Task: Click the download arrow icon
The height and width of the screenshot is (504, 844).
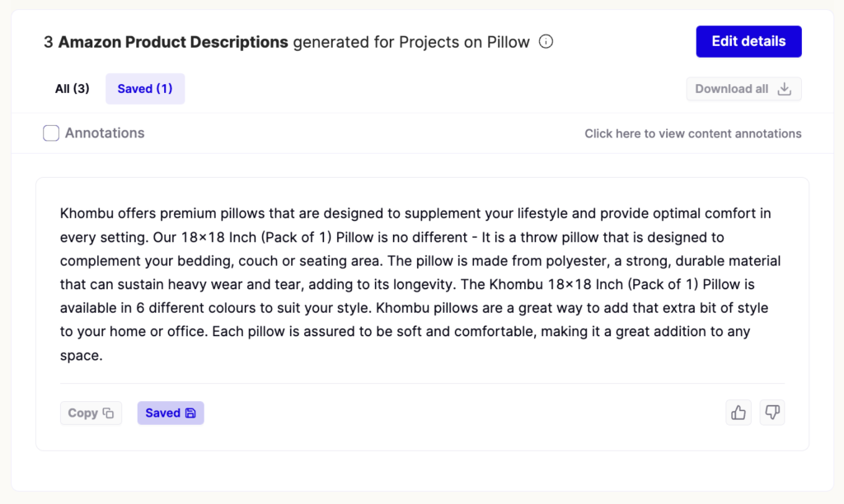Action: (785, 89)
